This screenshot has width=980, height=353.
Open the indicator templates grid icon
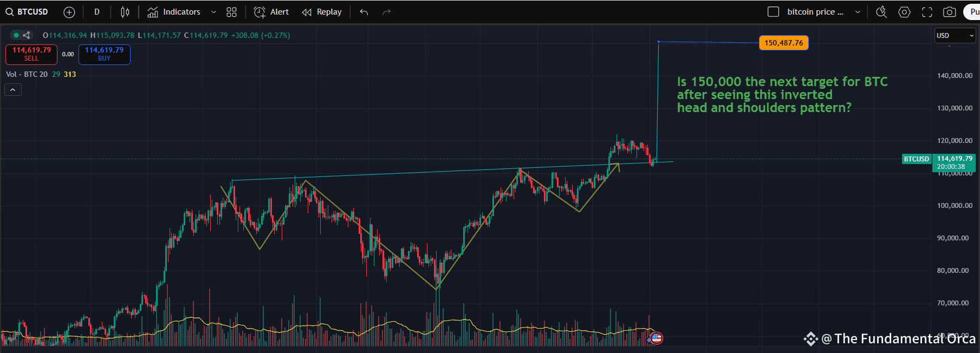tap(232, 12)
